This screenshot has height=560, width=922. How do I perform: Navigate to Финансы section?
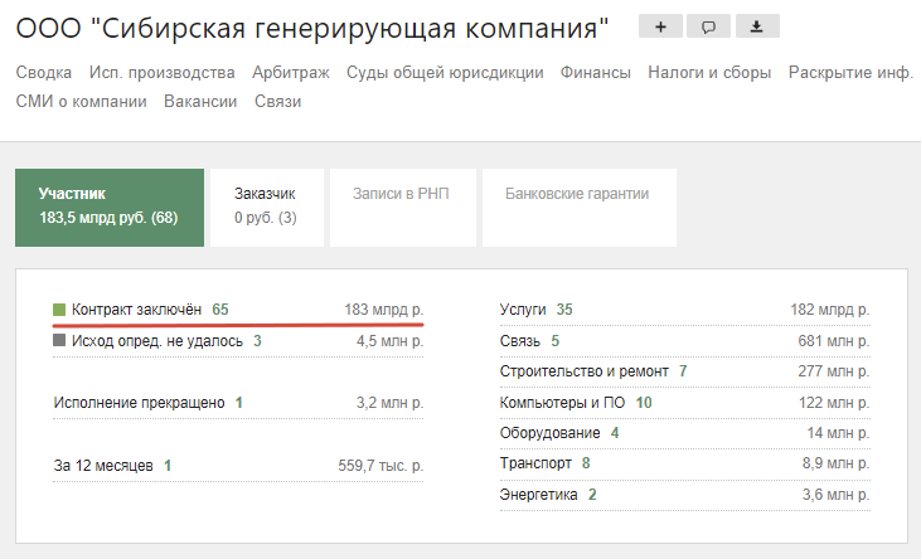(x=596, y=72)
